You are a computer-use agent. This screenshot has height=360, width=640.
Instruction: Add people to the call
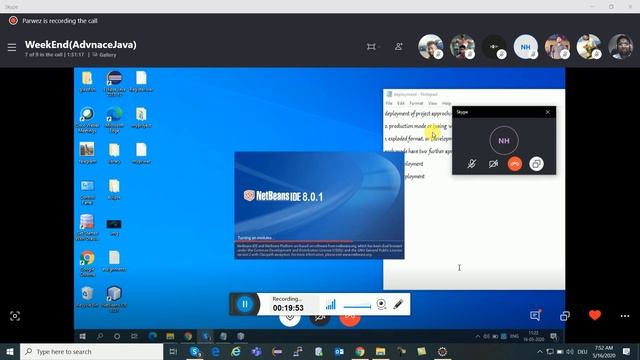(399, 47)
